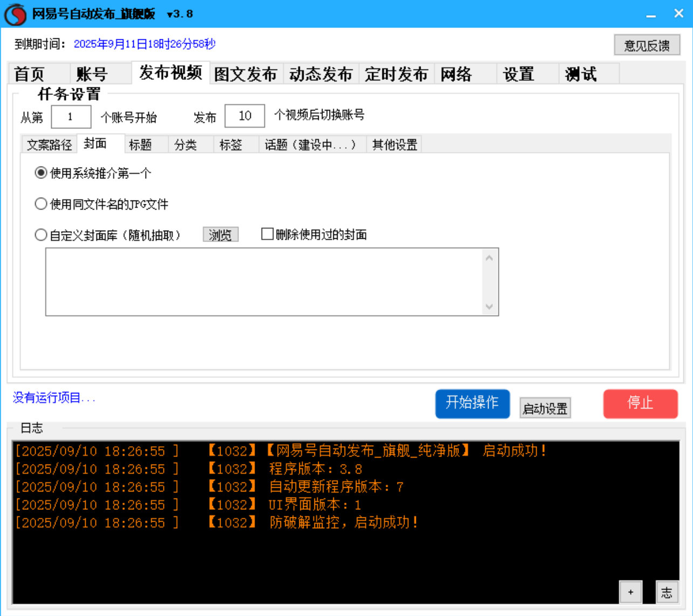This screenshot has width=693, height=616.
Task: Click the up arrow on cover library scrollbar
Action: point(489,257)
